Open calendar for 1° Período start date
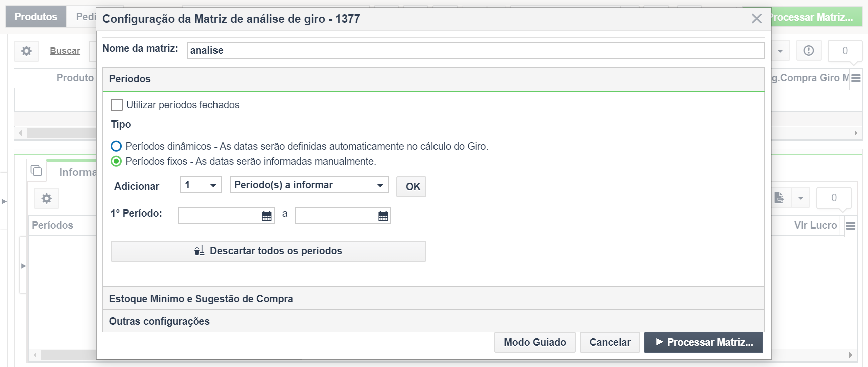This screenshot has width=868, height=367. tap(267, 216)
